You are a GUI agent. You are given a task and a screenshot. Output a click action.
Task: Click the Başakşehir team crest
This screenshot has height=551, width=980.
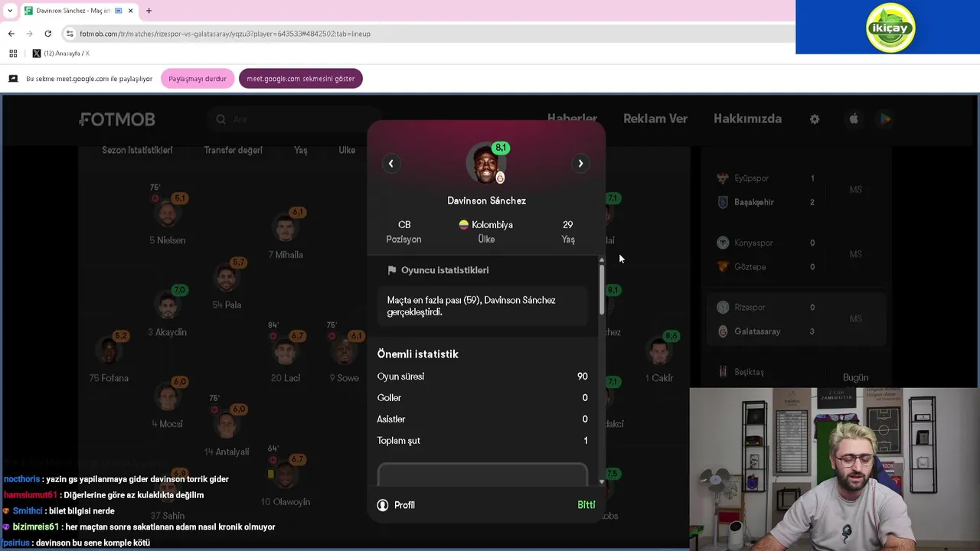pyautogui.click(x=722, y=202)
